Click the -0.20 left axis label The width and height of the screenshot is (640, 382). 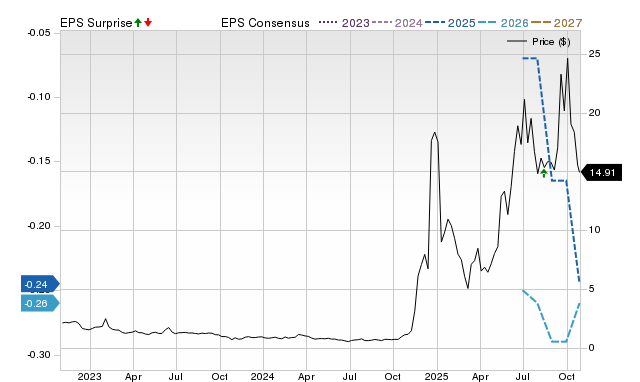click(x=39, y=226)
